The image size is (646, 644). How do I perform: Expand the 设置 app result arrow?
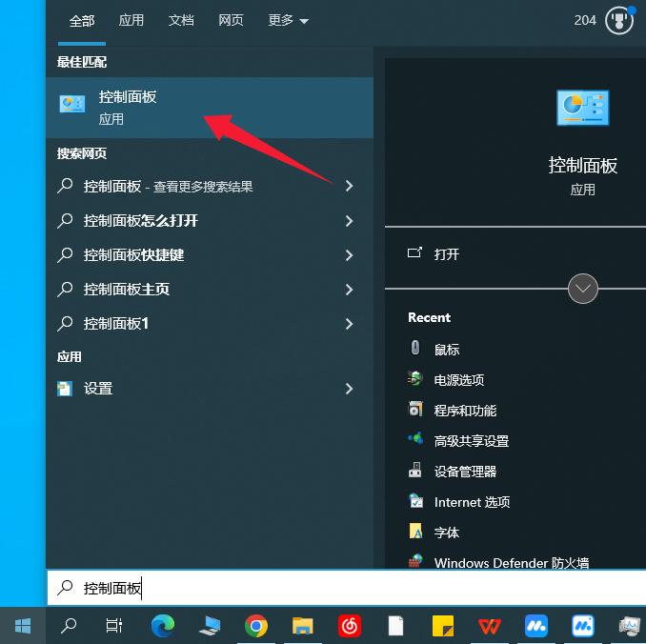349,389
